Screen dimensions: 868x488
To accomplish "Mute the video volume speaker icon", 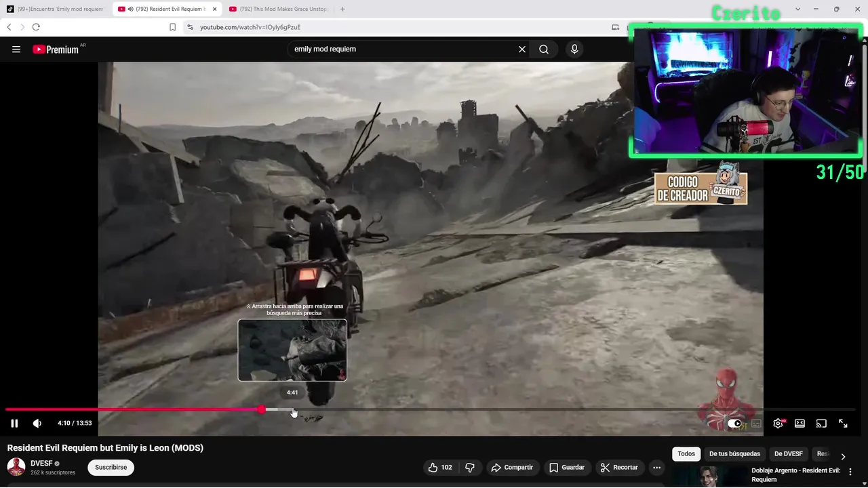I will [x=37, y=424].
